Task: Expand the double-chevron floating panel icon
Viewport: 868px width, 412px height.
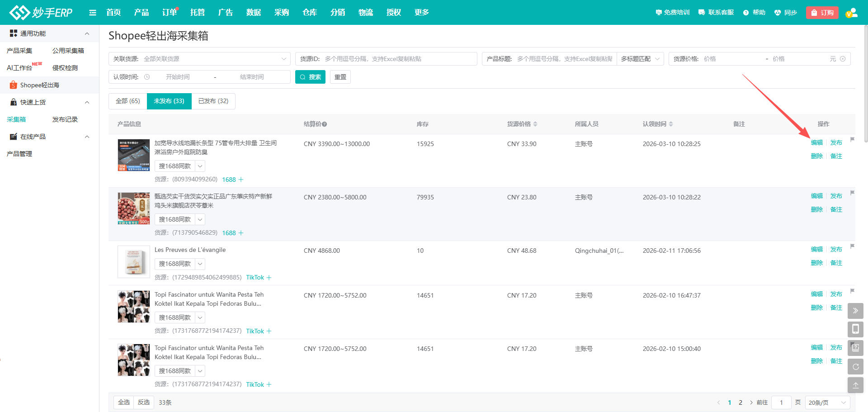Action: point(855,311)
